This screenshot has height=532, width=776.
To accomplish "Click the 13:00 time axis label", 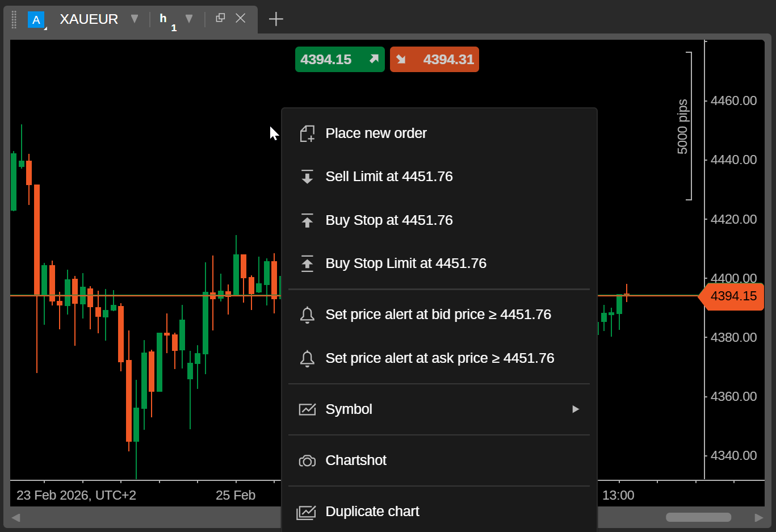I will (618, 495).
